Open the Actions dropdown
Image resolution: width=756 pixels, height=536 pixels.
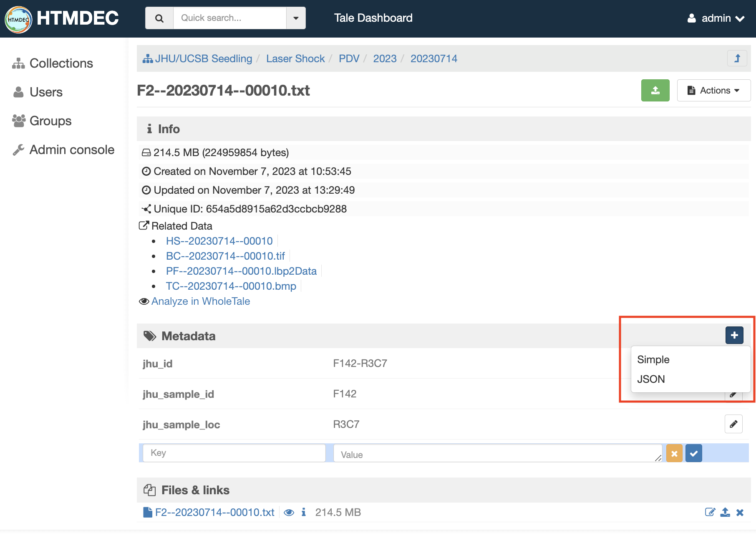(713, 90)
